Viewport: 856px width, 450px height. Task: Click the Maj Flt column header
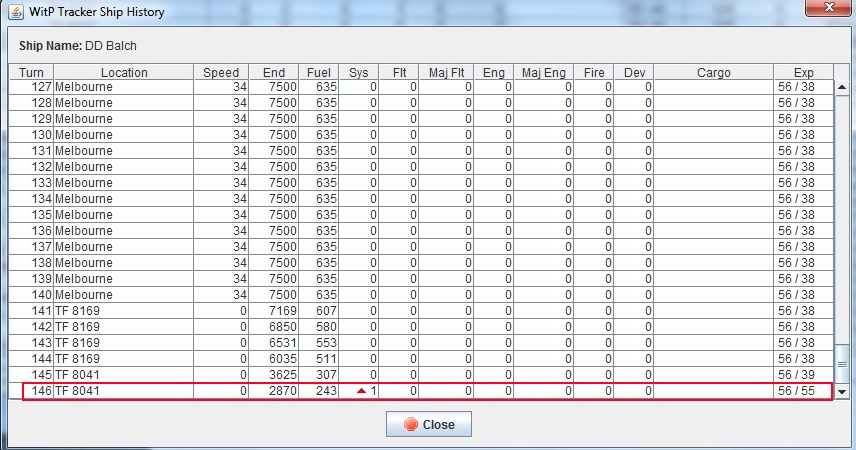point(446,72)
